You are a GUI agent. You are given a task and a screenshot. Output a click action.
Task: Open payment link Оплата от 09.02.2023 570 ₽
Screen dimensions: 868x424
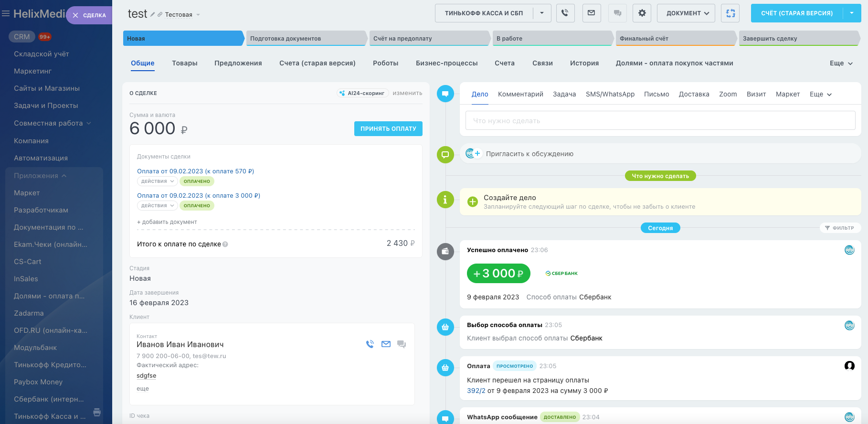click(195, 171)
